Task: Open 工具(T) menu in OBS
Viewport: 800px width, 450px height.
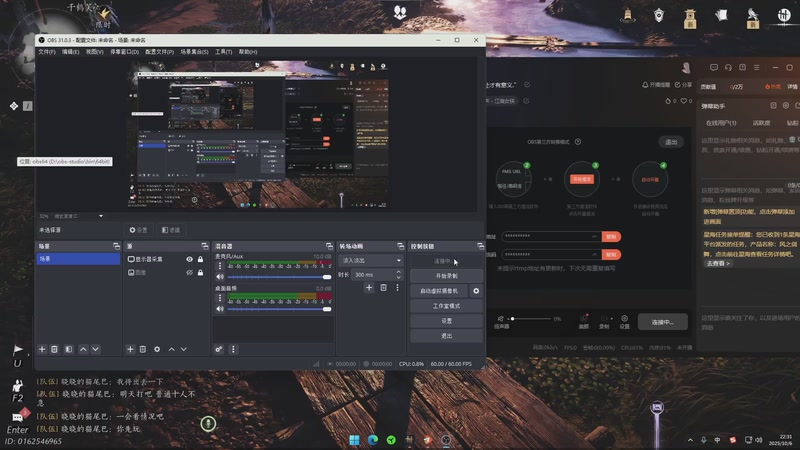Action: (223, 52)
